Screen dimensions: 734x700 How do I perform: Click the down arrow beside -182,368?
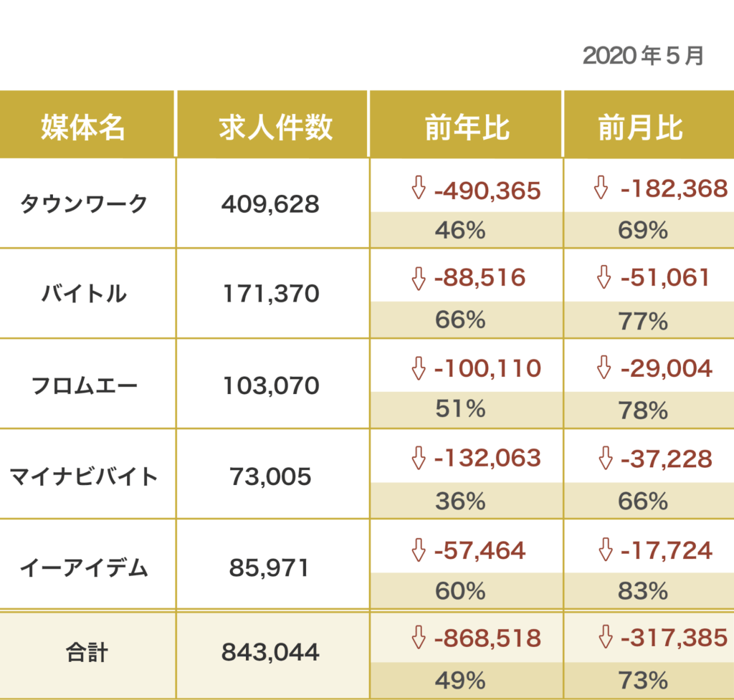click(x=602, y=190)
